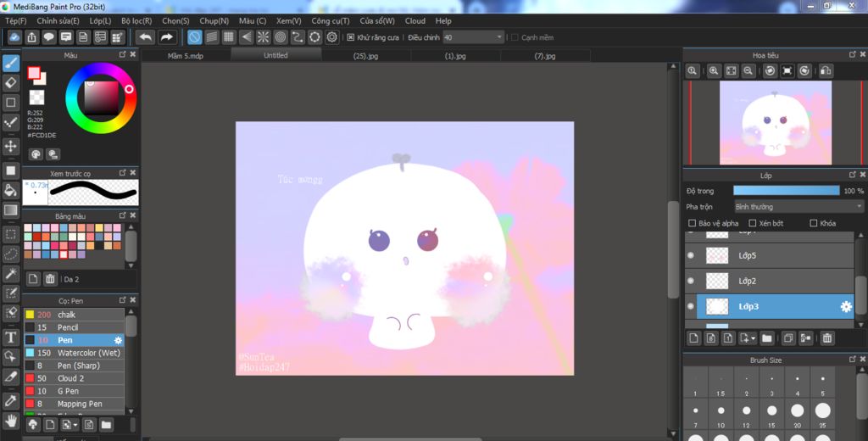Image resolution: width=868 pixels, height=441 pixels.
Task: Activate the Lasso selection tool
Action: tap(10, 254)
